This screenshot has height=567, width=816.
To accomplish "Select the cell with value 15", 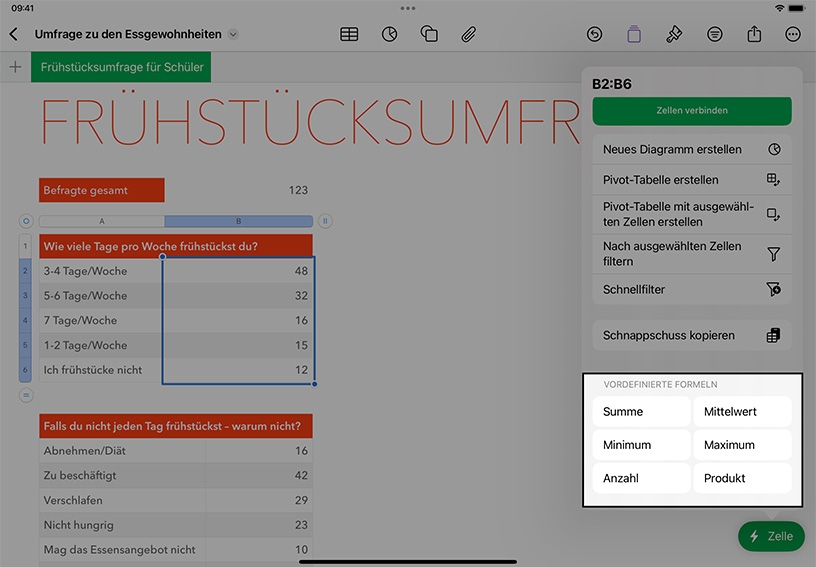I will [x=238, y=345].
